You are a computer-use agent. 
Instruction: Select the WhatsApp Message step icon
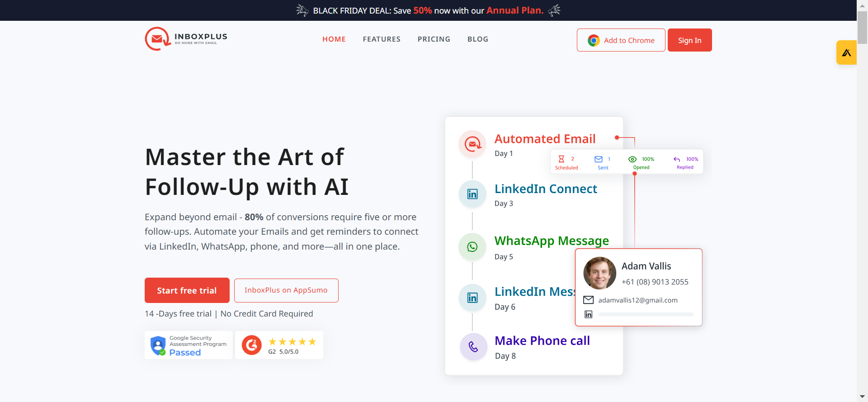click(x=472, y=247)
